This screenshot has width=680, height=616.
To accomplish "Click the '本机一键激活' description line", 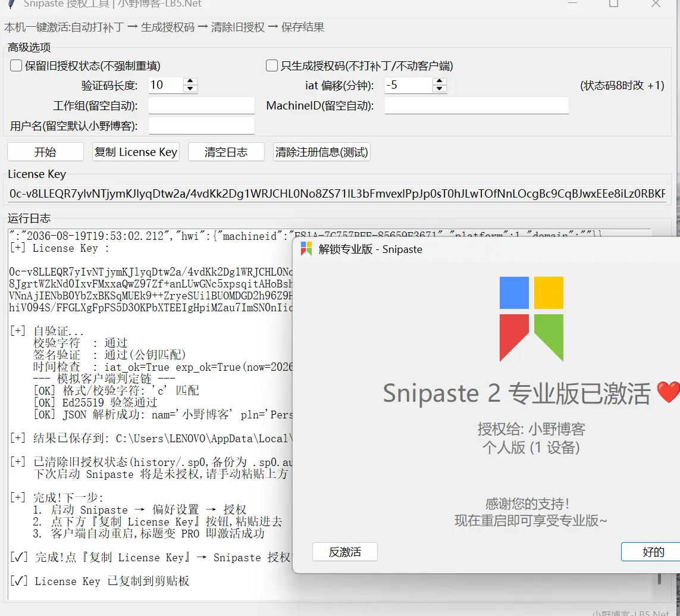I will (x=164, y=27).
